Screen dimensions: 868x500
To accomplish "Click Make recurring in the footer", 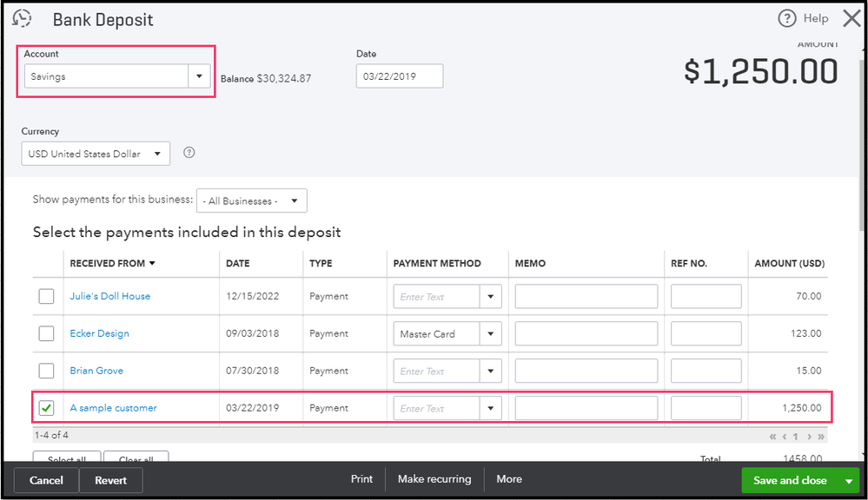I will tap(434, 479).
